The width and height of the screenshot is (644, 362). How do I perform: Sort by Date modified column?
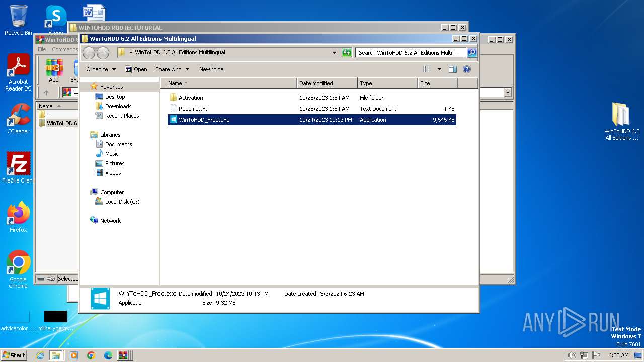click(x=327, y=83)
